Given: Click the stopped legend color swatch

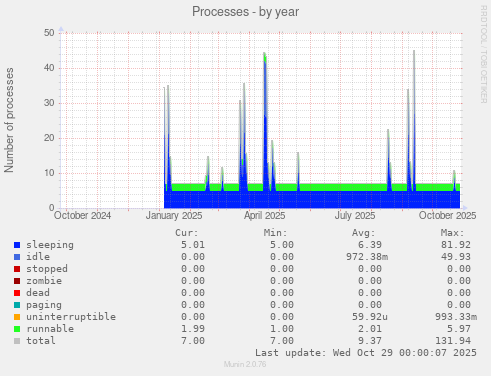Looking at the screenshot, I should click(x=17, y=269).
